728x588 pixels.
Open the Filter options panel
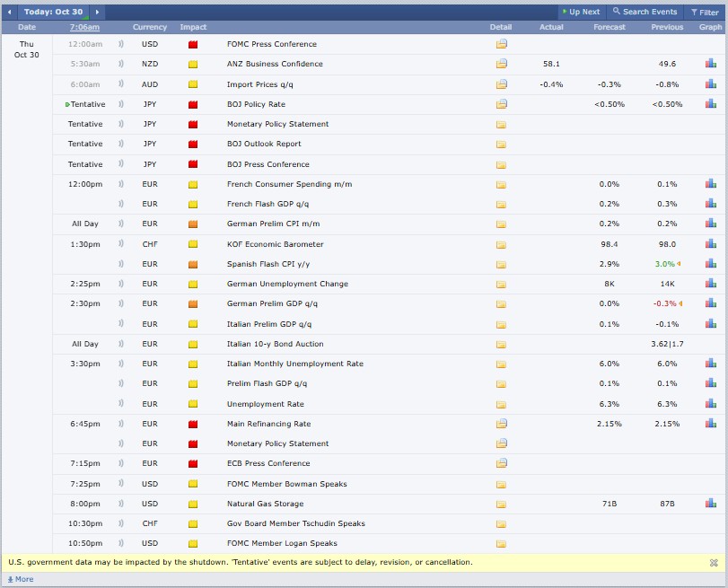point(704,12)
